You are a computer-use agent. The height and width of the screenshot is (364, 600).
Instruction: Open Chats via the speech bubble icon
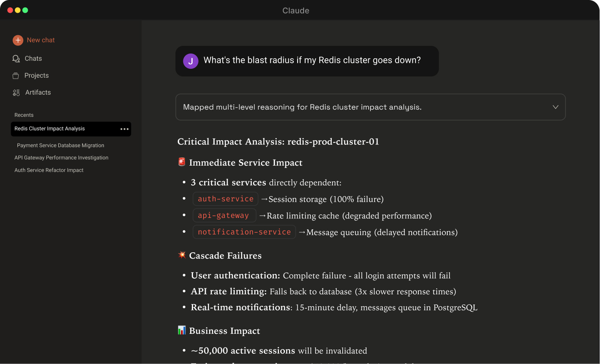coord(16,59)
